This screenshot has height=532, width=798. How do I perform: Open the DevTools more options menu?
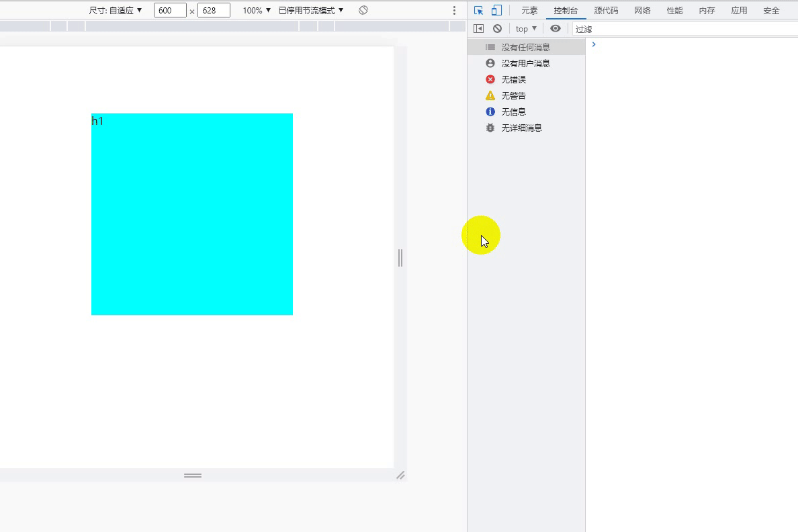(453, 10)
